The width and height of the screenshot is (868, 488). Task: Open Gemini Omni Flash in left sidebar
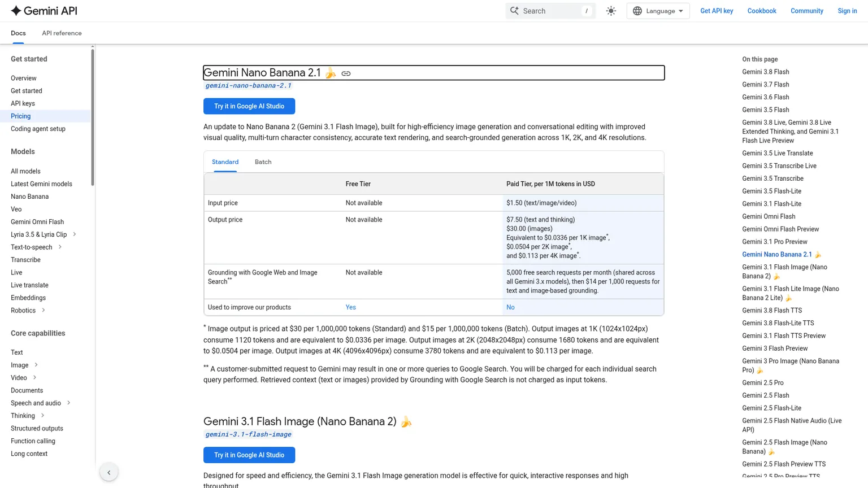(37, 222)
